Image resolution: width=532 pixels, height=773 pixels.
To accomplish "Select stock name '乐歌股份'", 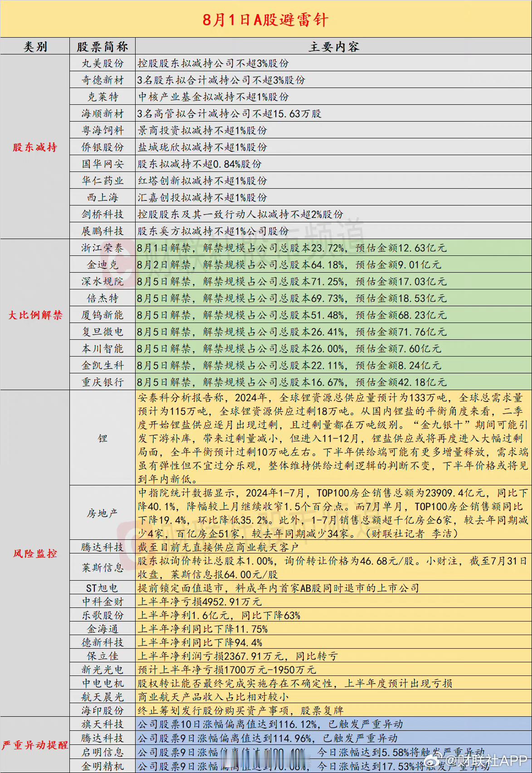I will coord(102,616).
